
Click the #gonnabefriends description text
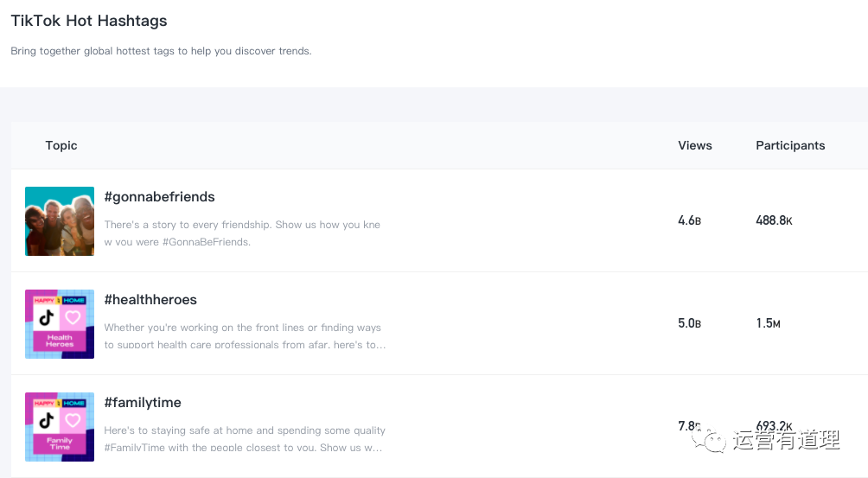click(242, 233)
